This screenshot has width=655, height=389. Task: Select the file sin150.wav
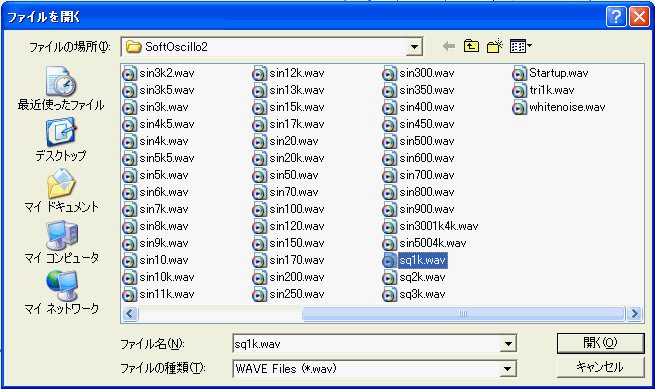289,243
